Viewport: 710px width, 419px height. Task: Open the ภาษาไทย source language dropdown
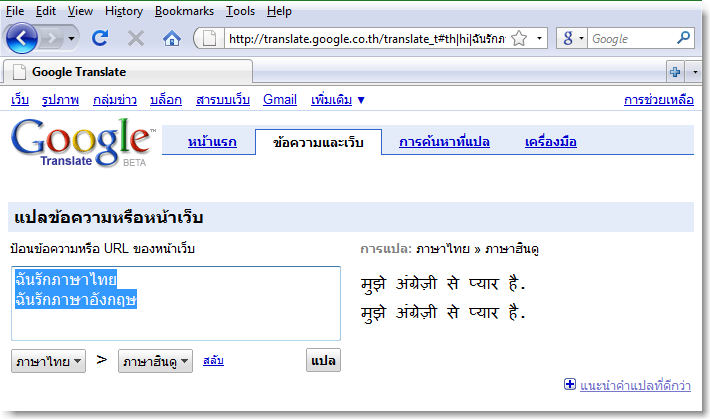pos(48,361)
